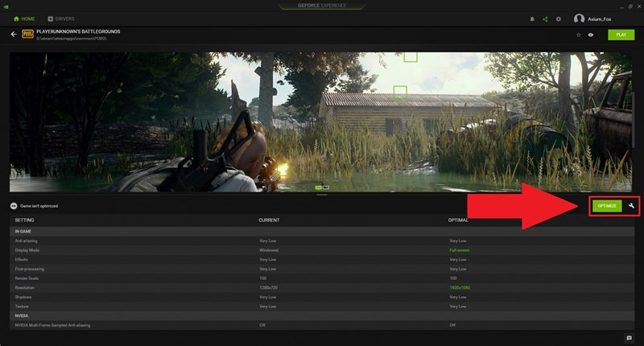Click the CURRENT column header
Screen dimensions: 644x346
pos(269,220)
